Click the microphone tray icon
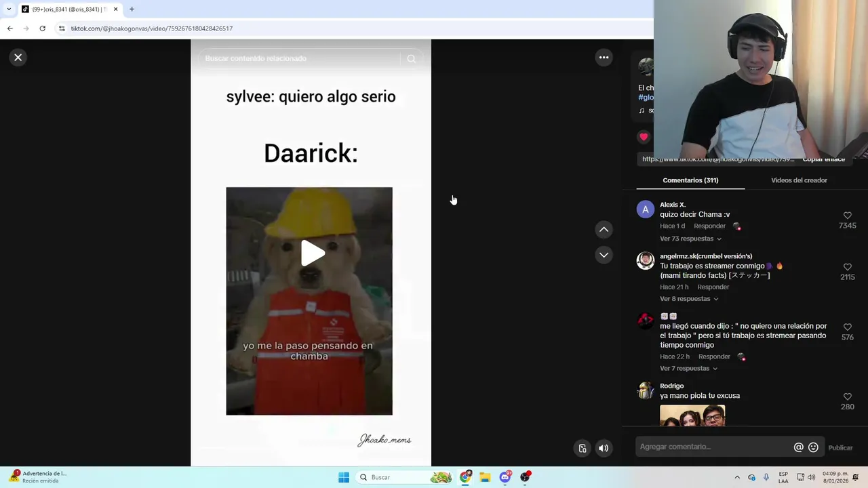The height and width of the screenshot is (488, 868). (766, 477)
